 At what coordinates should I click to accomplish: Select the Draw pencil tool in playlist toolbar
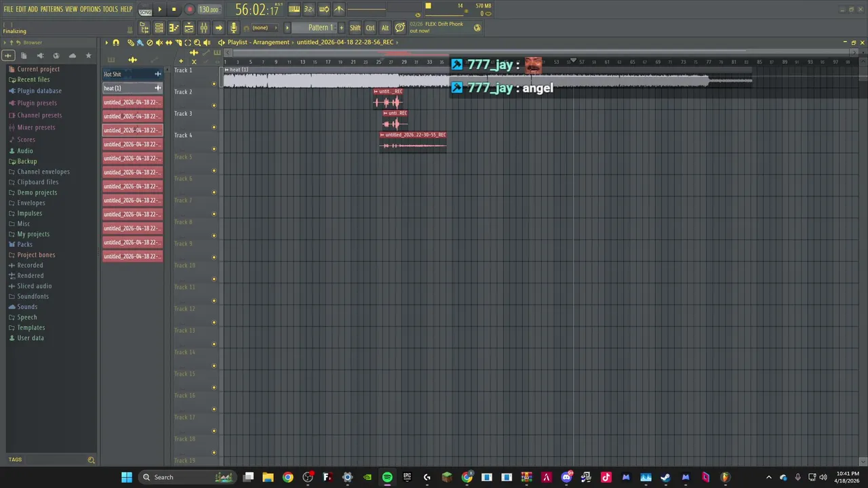131,42
